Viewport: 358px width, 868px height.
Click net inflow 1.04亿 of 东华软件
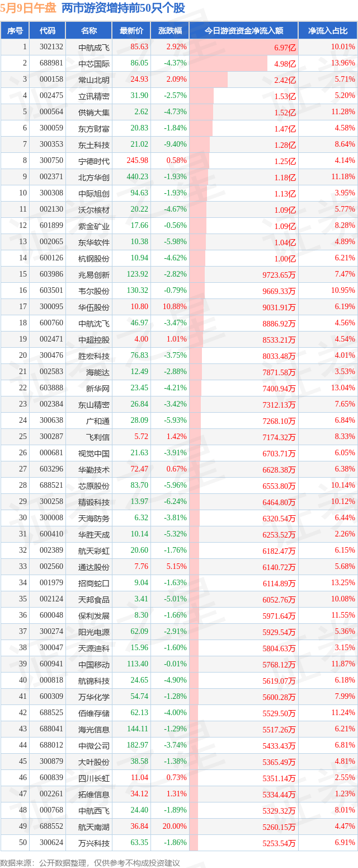pos(285,242)
